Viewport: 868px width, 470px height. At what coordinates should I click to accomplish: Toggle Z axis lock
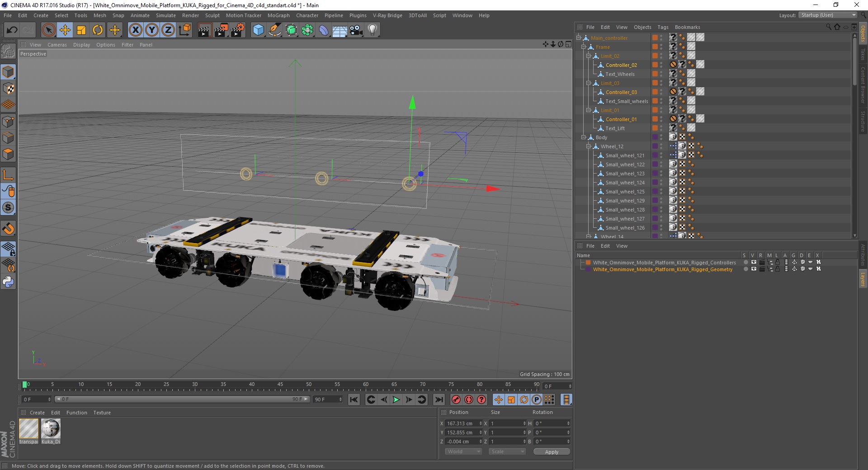168,30
